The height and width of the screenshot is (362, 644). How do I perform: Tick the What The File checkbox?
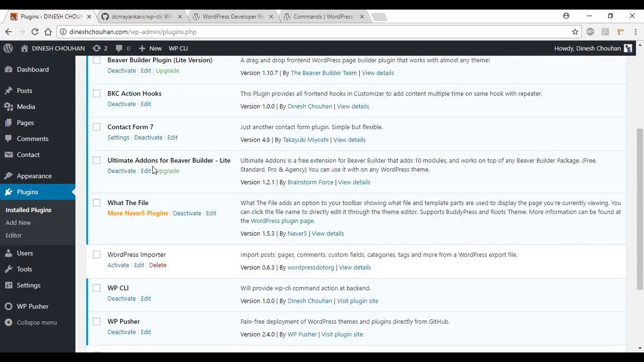(97, 203)
